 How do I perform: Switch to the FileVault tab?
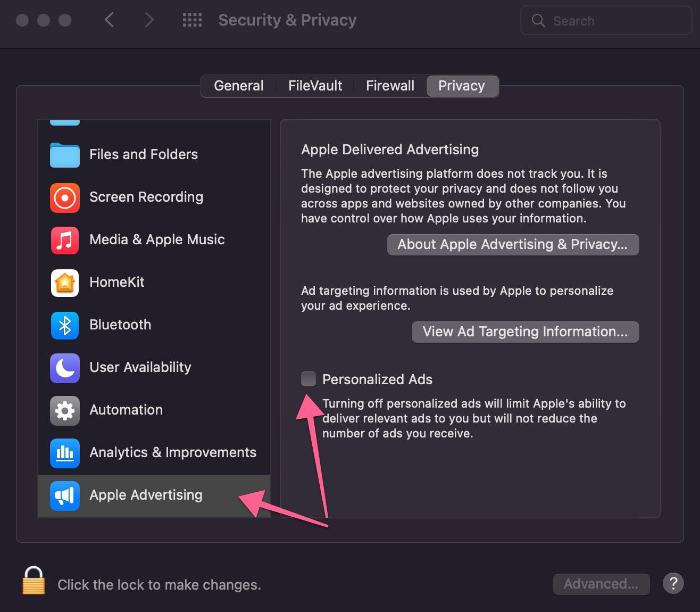click(315, 86)
